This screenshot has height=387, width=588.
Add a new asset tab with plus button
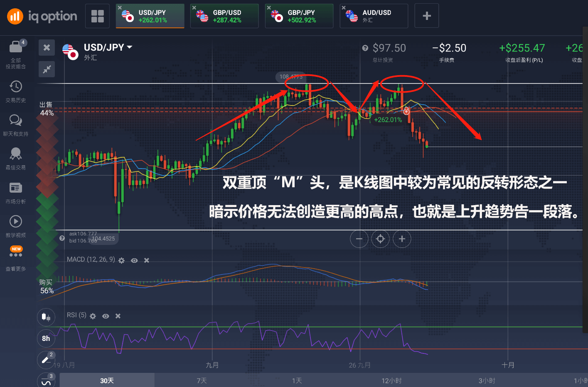tap(427, 16)
